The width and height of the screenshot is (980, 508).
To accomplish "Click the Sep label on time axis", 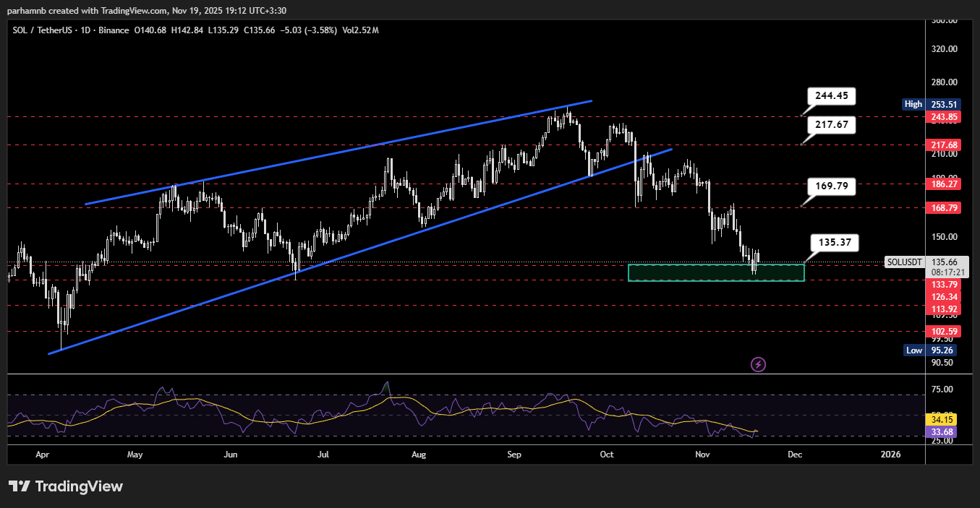I will click(514, 455).
